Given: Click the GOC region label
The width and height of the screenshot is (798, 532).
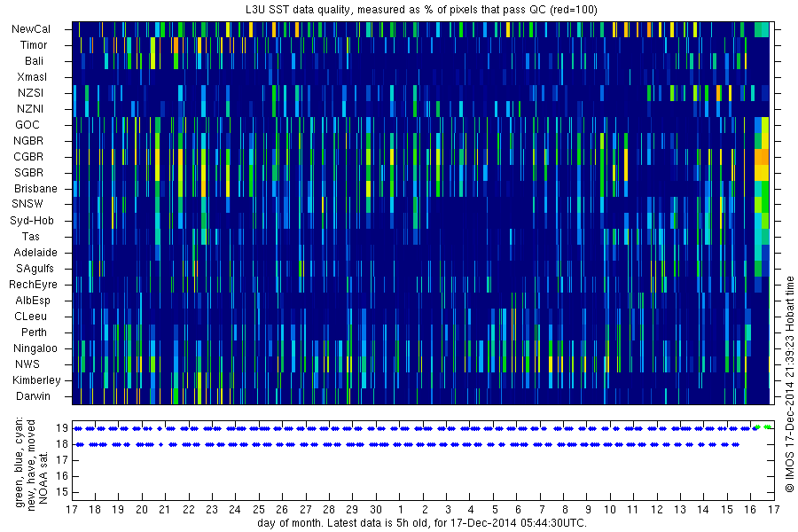Looking at the screenshot, I should tap(27, 125).
